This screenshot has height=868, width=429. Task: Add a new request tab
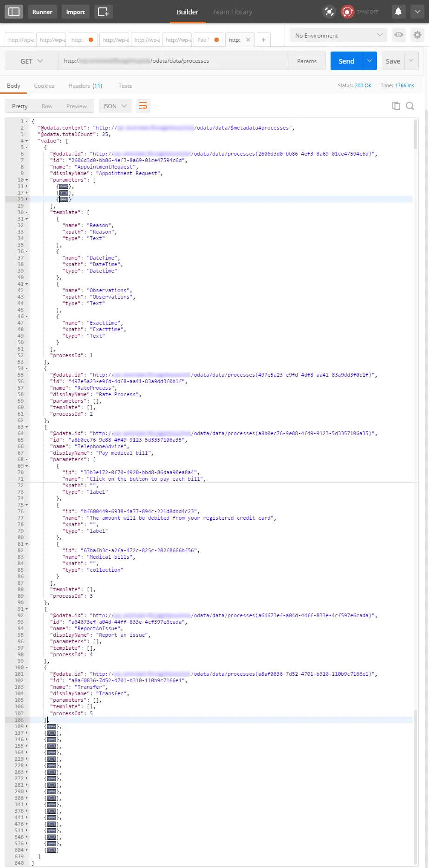coord(263,40)
